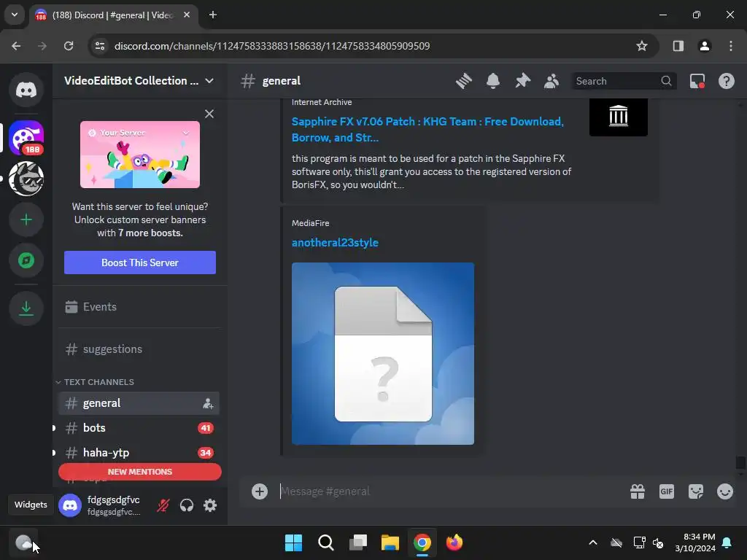Click Add a Server plus icon

(x=26, y=219)
